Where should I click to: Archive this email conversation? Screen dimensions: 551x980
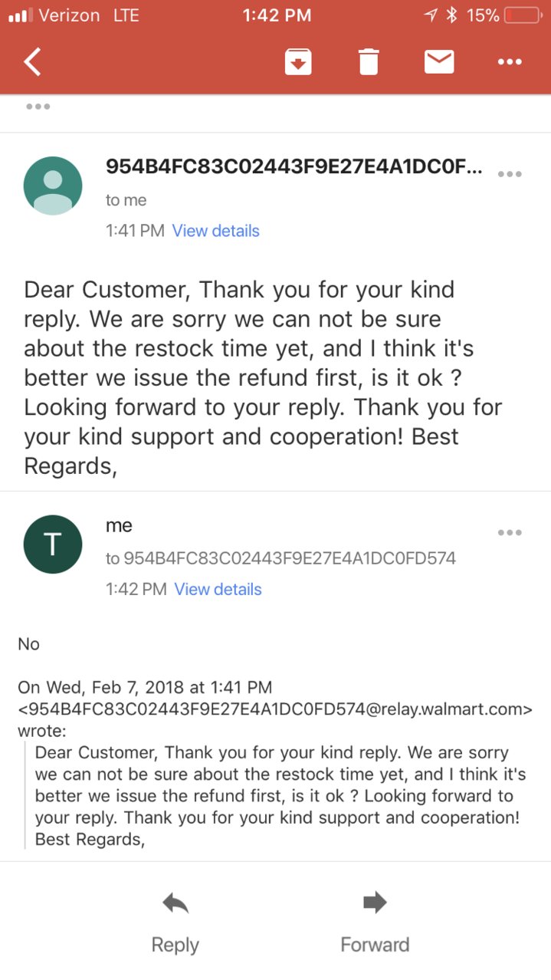298,61
